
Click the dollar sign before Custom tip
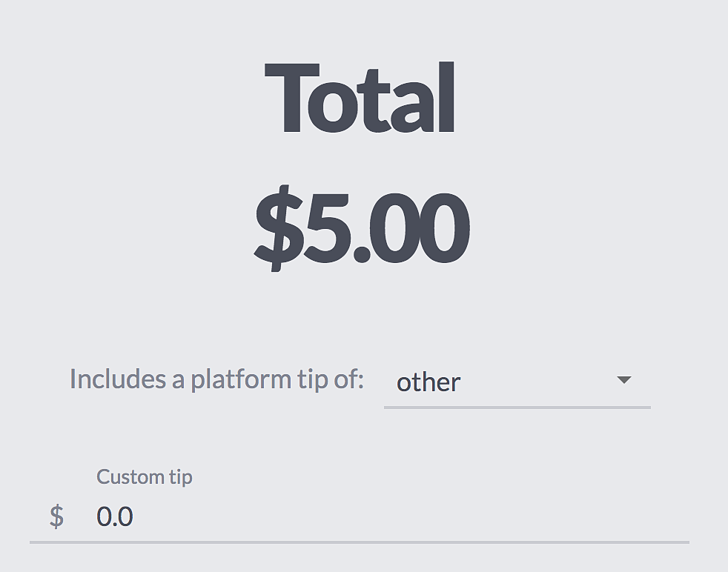[56, 516]
